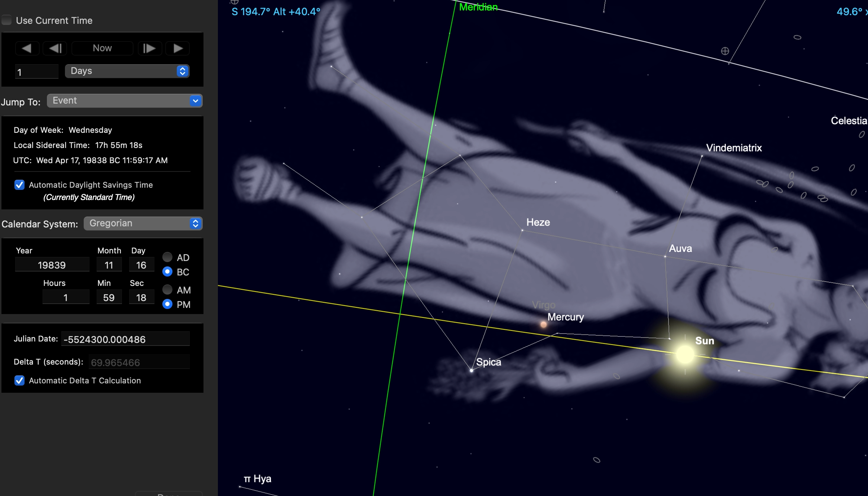Enable Use Current Time checkbox

coord(7,20)
